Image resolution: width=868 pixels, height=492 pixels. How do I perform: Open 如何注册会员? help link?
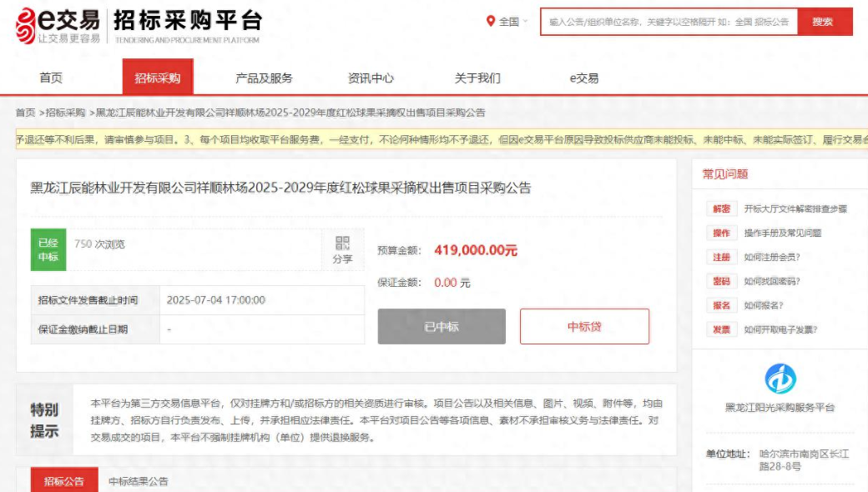pos(772,257)
